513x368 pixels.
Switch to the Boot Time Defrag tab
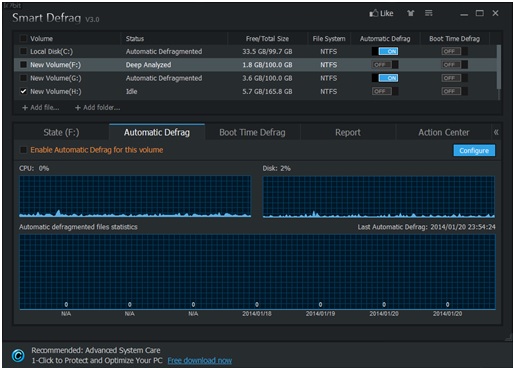click(252, 132)
